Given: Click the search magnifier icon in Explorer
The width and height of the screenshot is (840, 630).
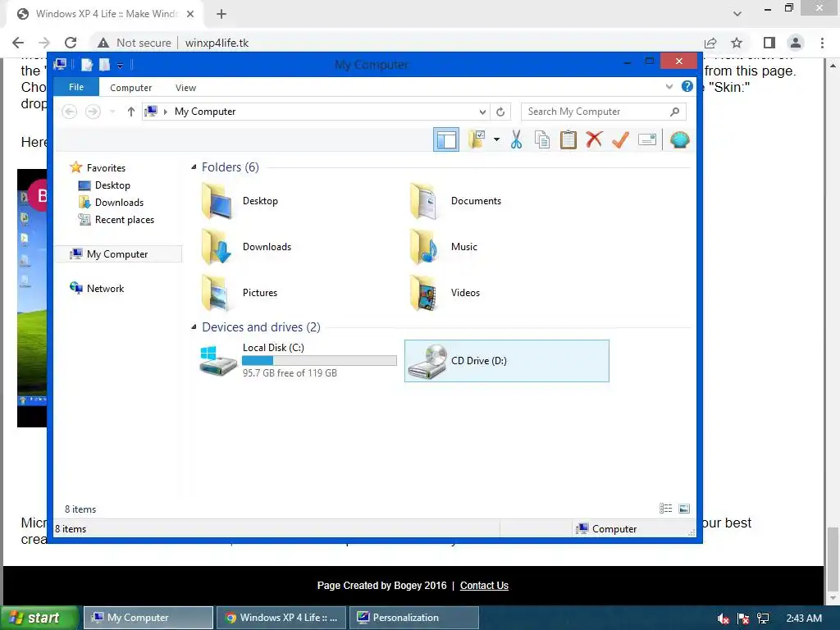Looking at the screenshot, I should pyautogui.click(x=674, y=112).
